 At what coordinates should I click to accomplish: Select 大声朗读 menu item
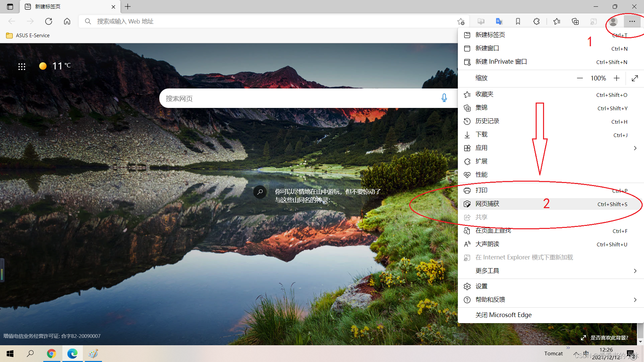pyautogui.click(x=550, y=244)
